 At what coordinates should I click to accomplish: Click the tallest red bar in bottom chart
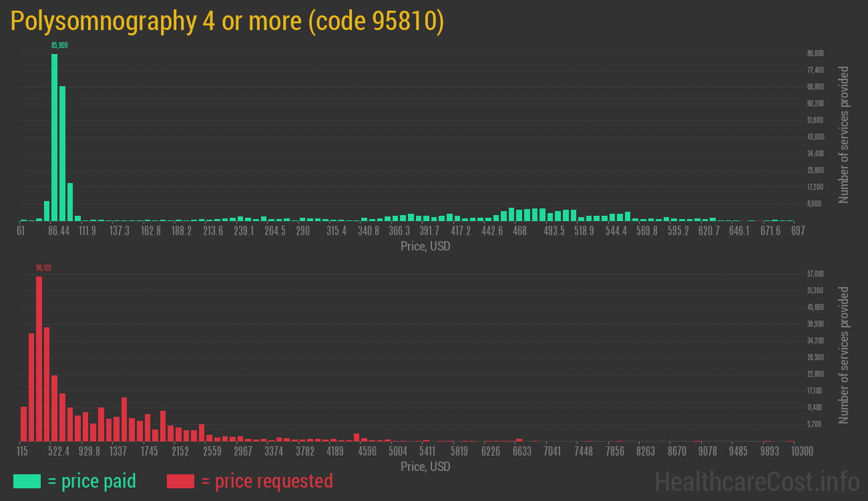point(39,359)
